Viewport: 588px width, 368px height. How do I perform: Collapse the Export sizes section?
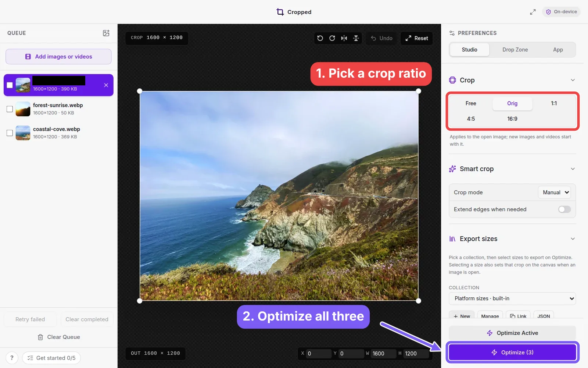tap(573, 239)
